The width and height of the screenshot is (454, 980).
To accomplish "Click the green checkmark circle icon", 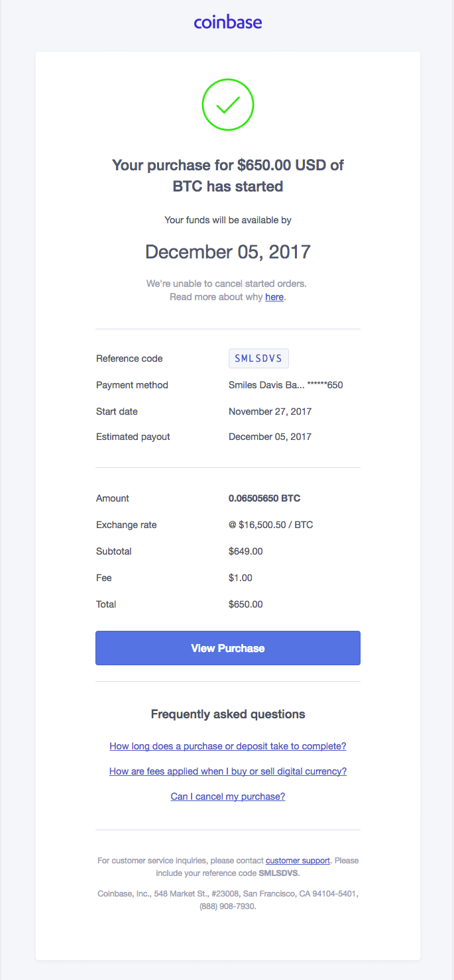I will [228, 104].
